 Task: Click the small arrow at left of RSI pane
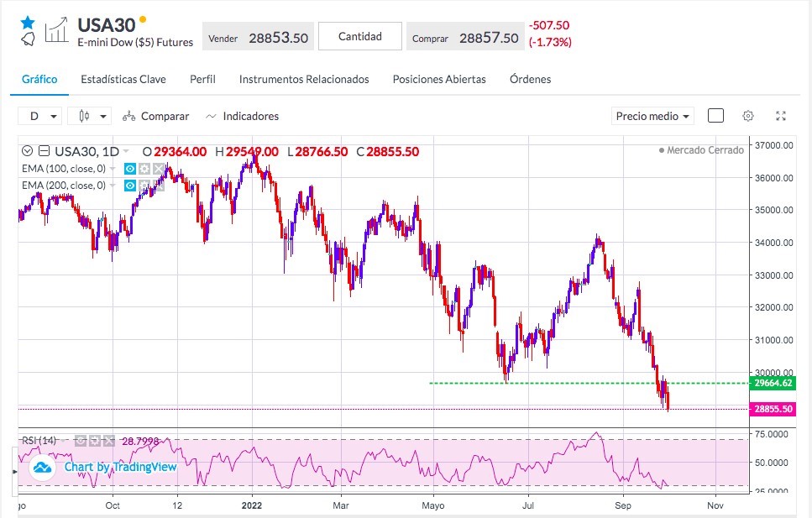tap(15, 471)
